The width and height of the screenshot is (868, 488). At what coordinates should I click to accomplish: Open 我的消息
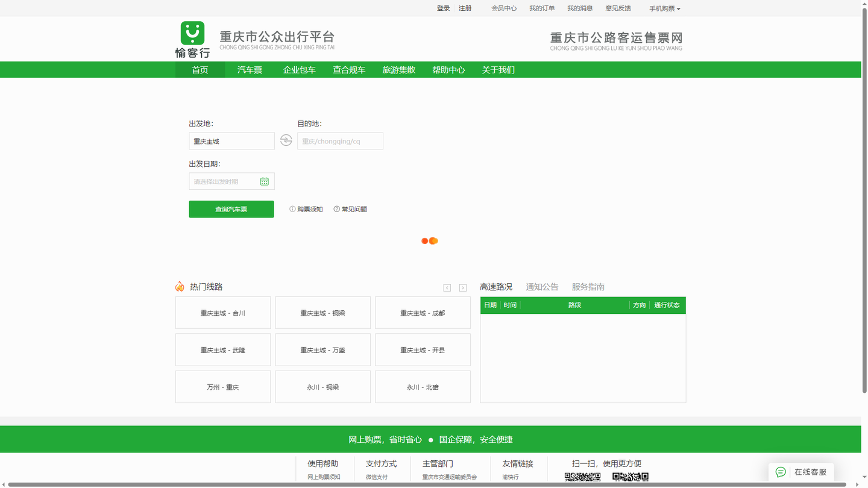[x=580, y=8]
